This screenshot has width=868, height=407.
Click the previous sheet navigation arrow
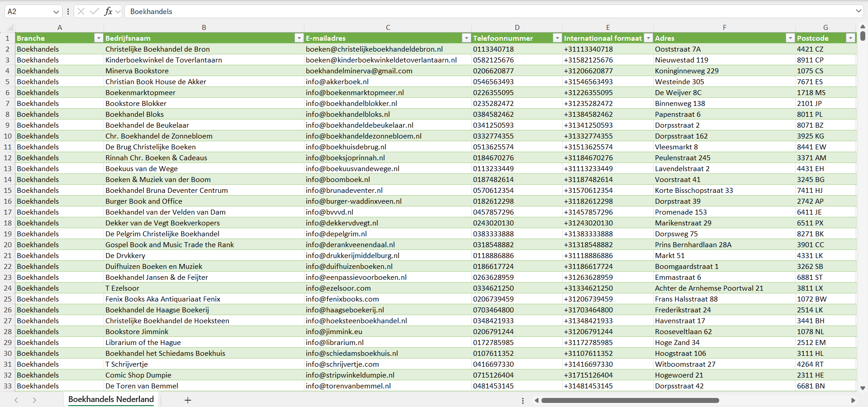click(x=16, y=400)
